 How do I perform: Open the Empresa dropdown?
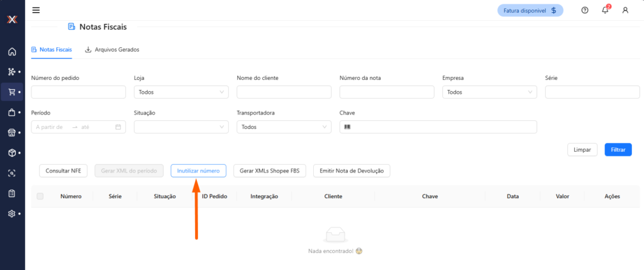[489, 93]
